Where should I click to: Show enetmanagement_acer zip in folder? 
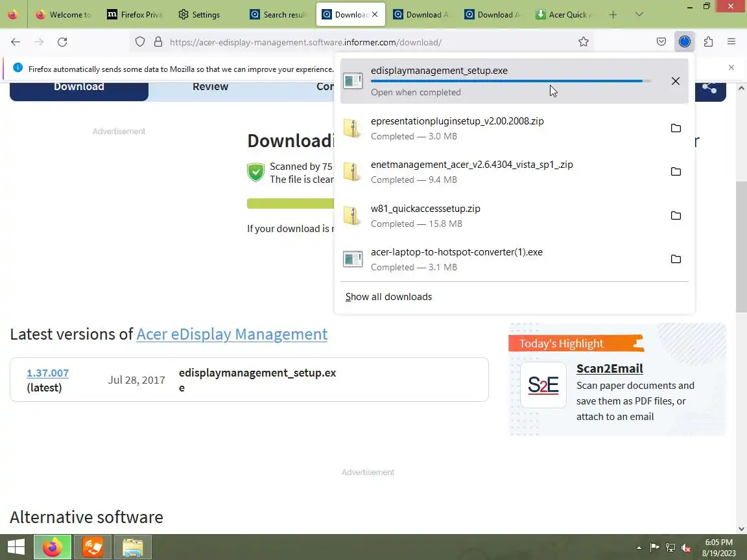click(676, 171)
